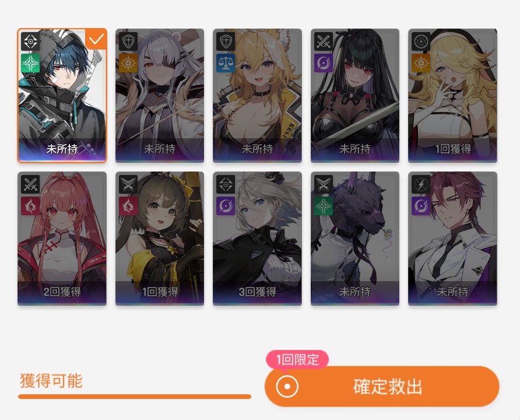Viewport: 520px width, 420px height.
Task: Select the eyepatch silver-haired bear girl card
Action: pyautogui.click(x=160, y=96)
